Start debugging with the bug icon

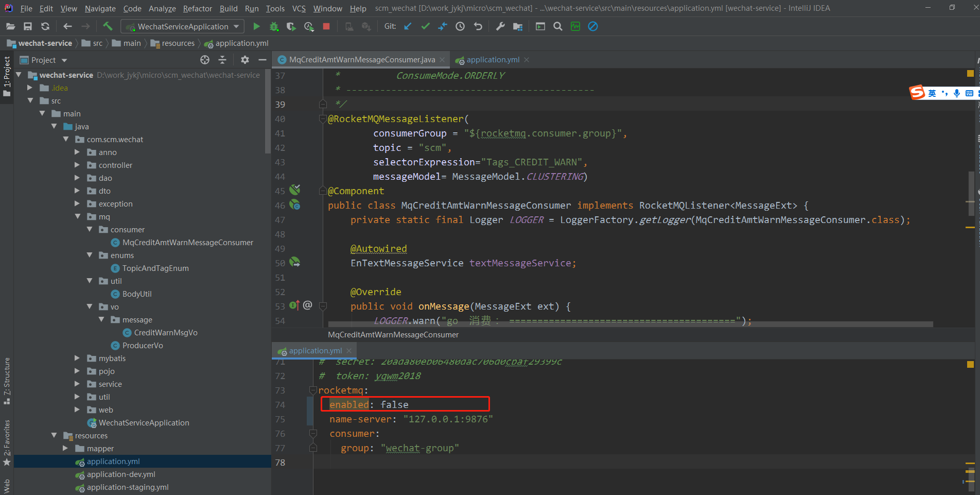pyautogui.click(x=274, y=26)
